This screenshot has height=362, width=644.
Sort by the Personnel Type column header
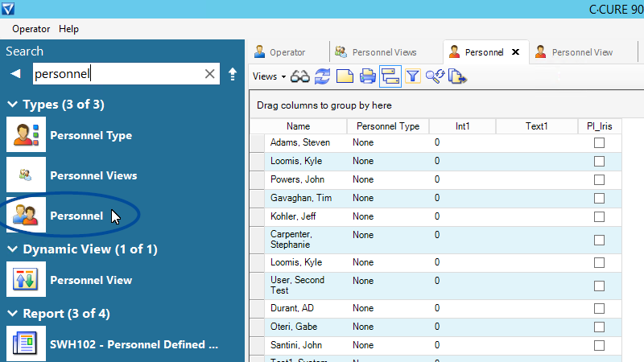point(388,126)
